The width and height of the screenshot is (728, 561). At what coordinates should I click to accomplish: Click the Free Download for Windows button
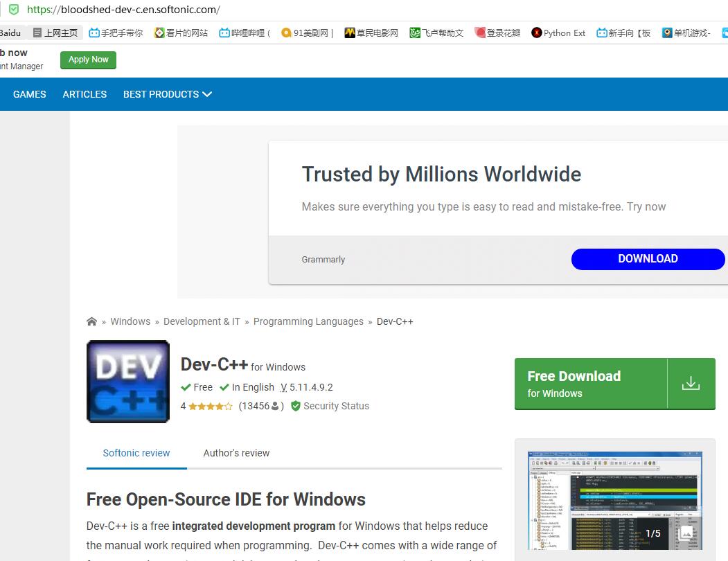pyautogui.click(x=614, y=384)
